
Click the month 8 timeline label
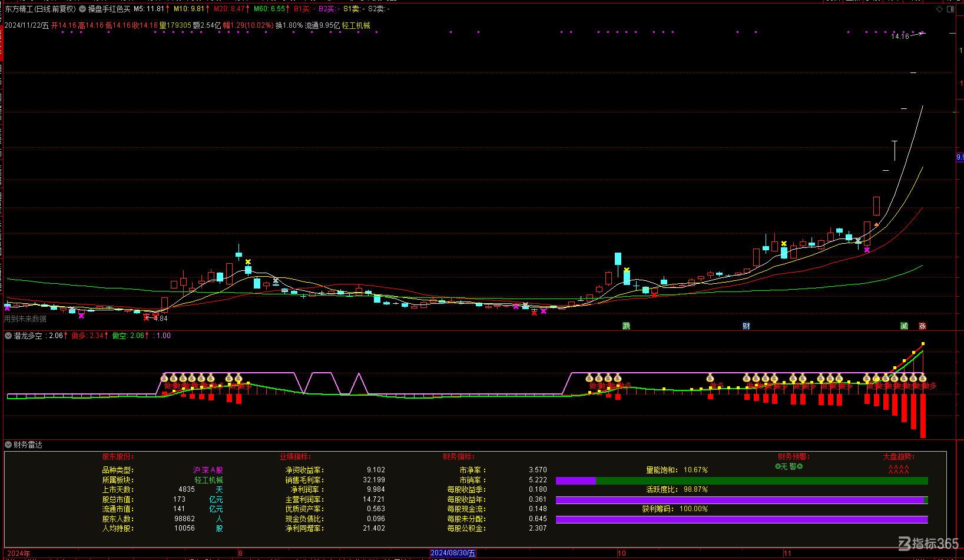[240, 554]
